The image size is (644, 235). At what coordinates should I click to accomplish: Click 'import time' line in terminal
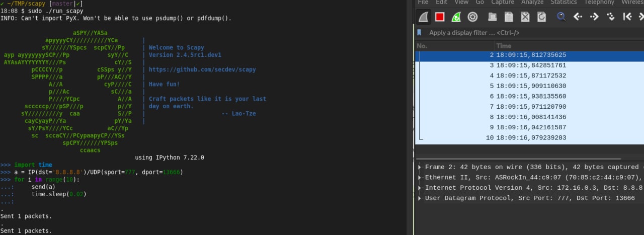33,165
